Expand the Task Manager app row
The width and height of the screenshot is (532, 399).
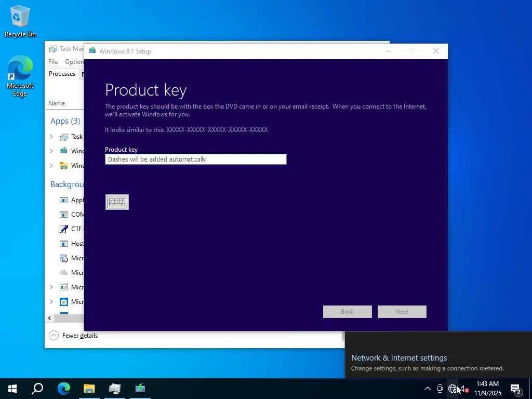[x=51, y=137]
